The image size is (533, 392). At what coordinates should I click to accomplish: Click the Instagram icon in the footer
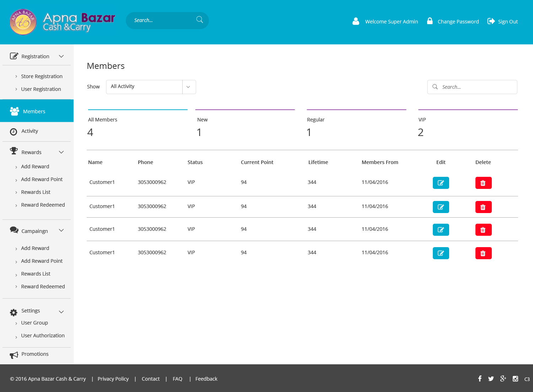click(x=515, y=379)
